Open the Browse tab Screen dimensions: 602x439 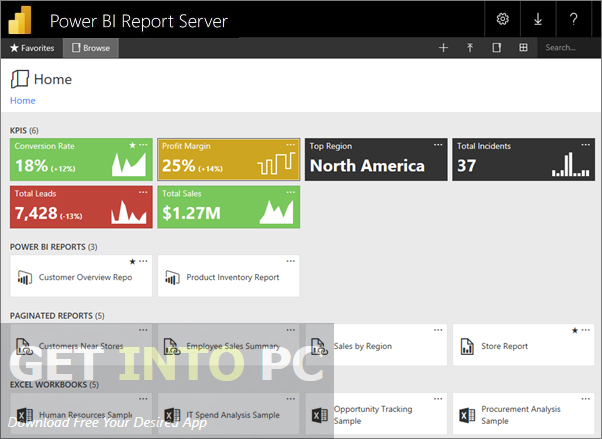point(91,48)
